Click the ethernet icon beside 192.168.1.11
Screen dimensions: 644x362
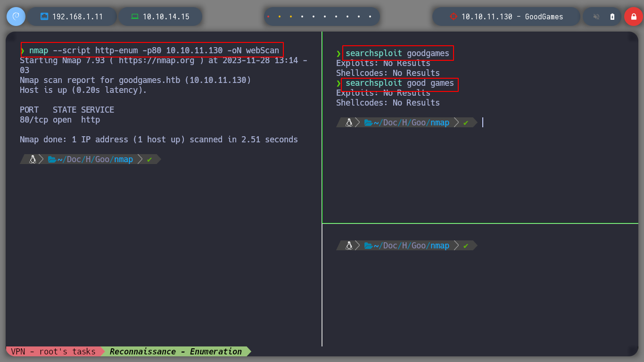click(x=45, y=16)
